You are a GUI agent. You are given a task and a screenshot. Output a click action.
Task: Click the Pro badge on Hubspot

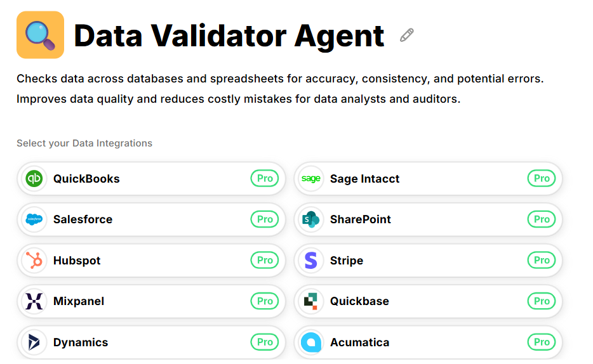click(265, 260)
